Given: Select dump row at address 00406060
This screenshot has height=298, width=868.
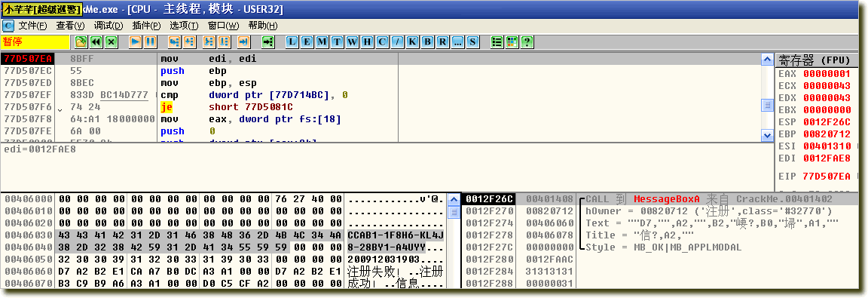Looking at the screenshot, I should click(224, 272).
